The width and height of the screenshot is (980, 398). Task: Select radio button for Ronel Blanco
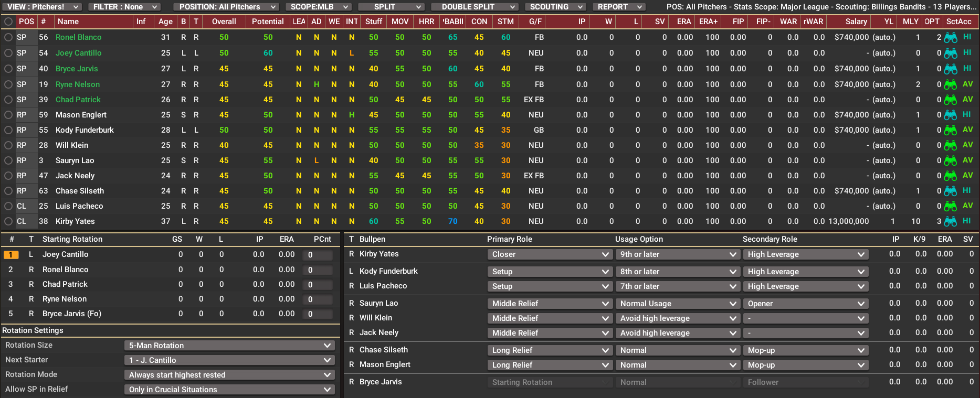[8, 38]
